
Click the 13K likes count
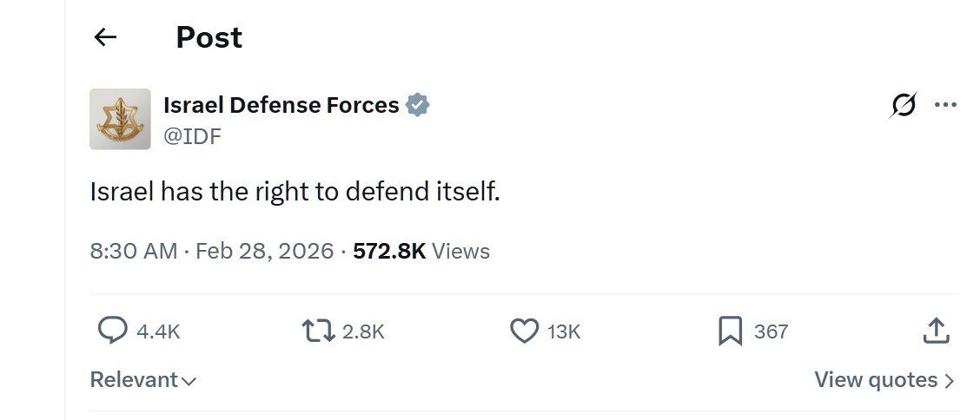[564, 331]
